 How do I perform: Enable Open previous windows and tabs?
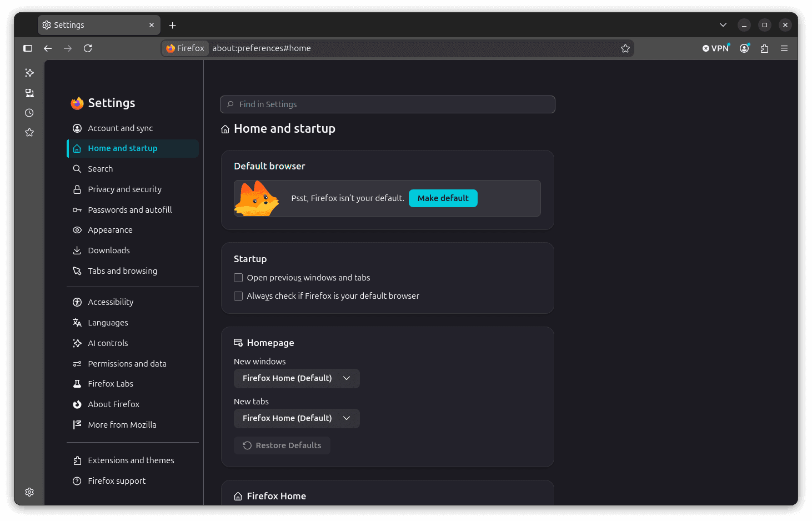point(238,278)
